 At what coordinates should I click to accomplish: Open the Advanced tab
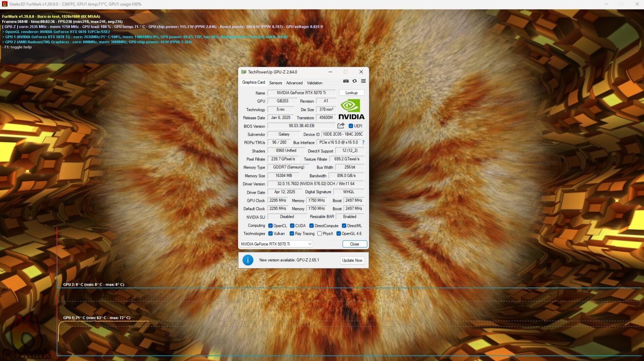click(294, 83)
